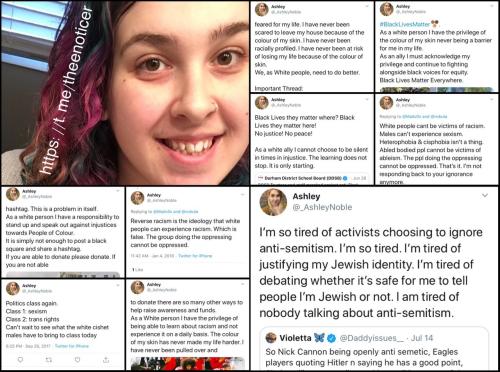Retweet the Politics class again tweet

(49, 360)
